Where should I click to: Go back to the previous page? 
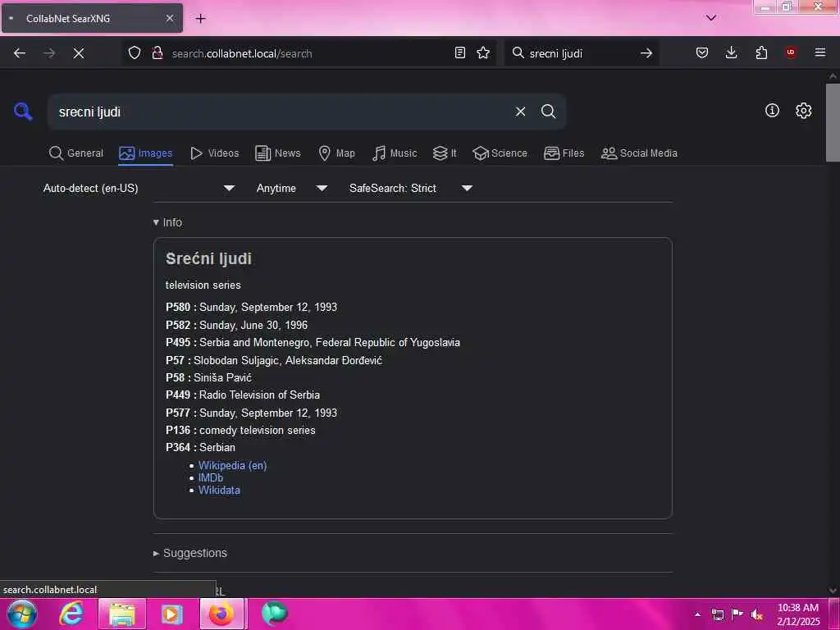coord(20,53)
